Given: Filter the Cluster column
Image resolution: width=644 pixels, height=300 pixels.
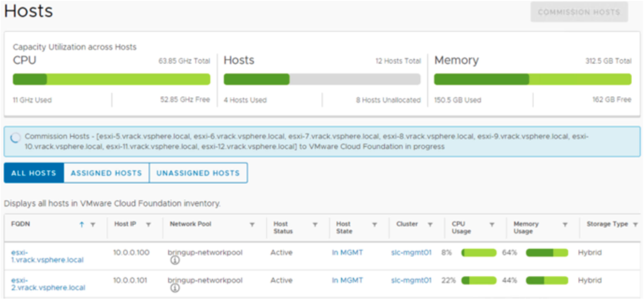Looking at the screenshot, I should [430, 224].
